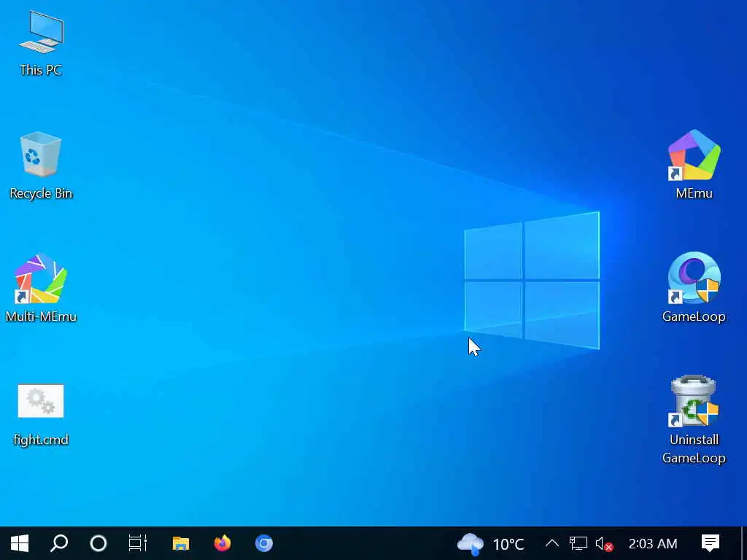Screen dimensions: 747x560
Task: Click the 10°C temperature text
Action: click(508, 544)
